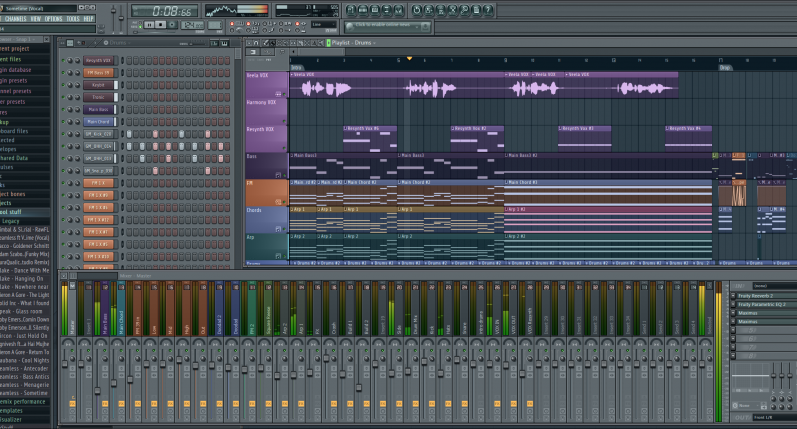Mute the Resynth VOX channel in the step sequencer

[63, 60]
